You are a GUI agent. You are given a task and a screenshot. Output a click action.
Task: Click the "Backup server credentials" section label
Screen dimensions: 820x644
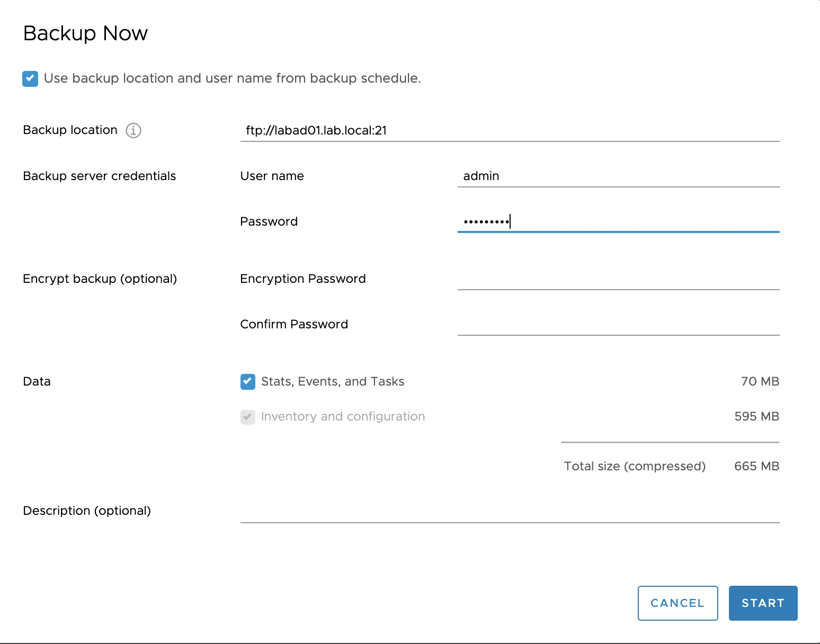pos(99,176)
